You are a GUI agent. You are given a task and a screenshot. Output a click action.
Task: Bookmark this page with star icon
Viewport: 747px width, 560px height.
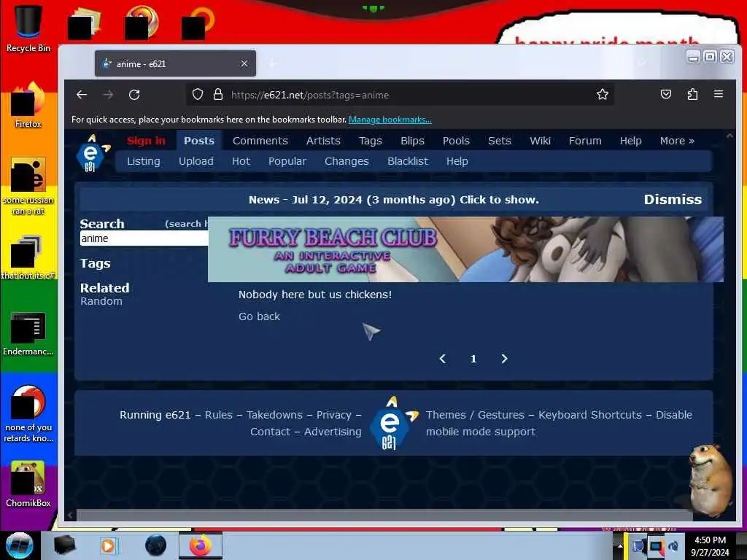click(603, 94)
